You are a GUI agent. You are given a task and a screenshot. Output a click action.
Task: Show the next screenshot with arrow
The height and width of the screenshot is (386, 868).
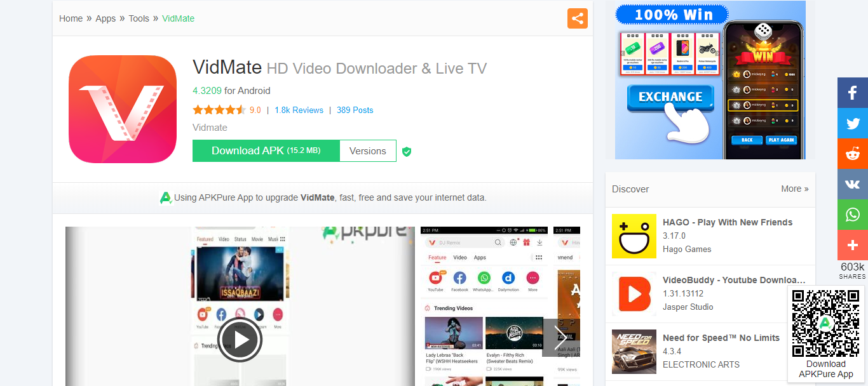coord(560,338)
